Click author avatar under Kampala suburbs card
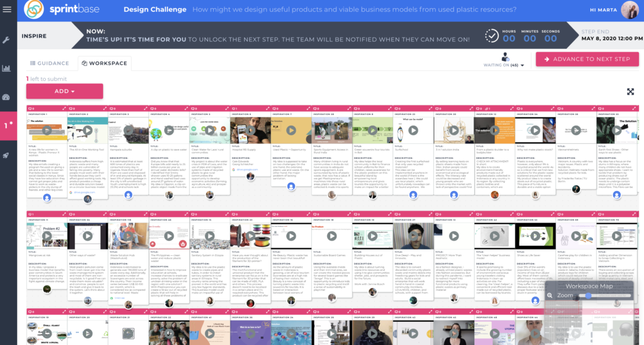 128,195
